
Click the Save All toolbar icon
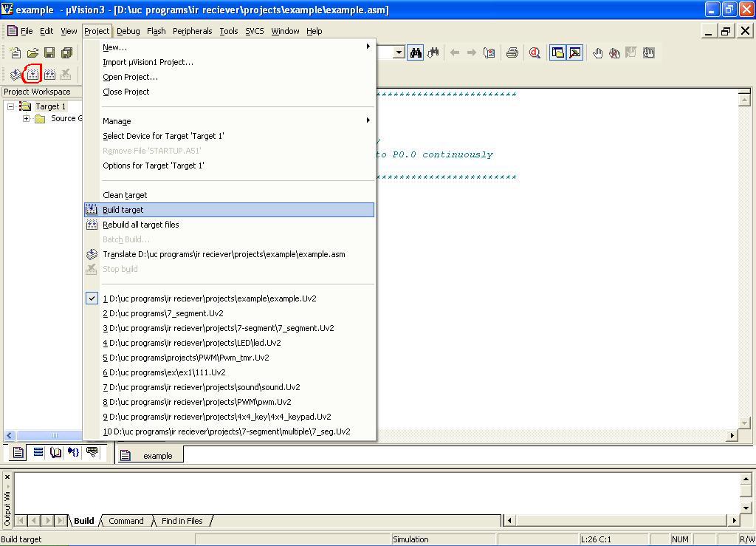coord(66,52)
